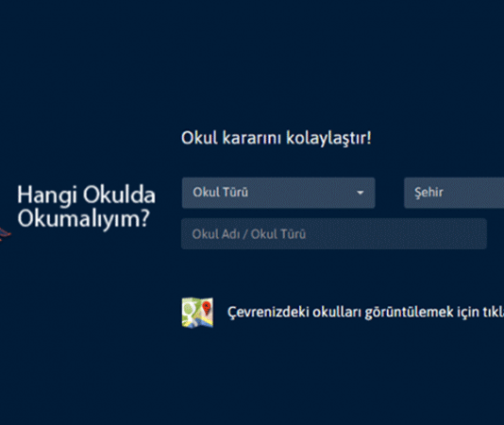Click the Hangi Okulda text in the logo

coord(86,195)
